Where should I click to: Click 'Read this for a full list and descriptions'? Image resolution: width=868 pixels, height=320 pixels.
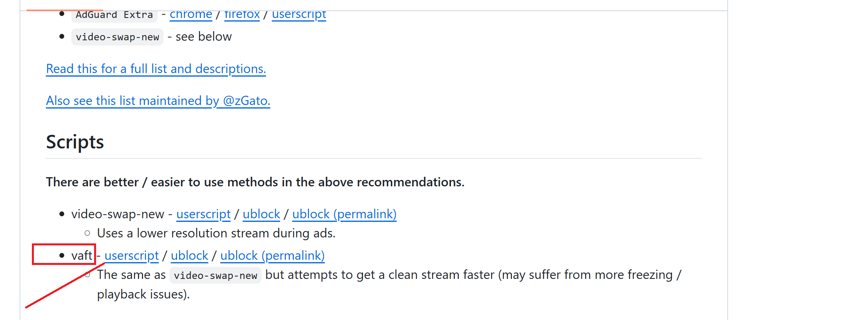click(x=156, y=69)
